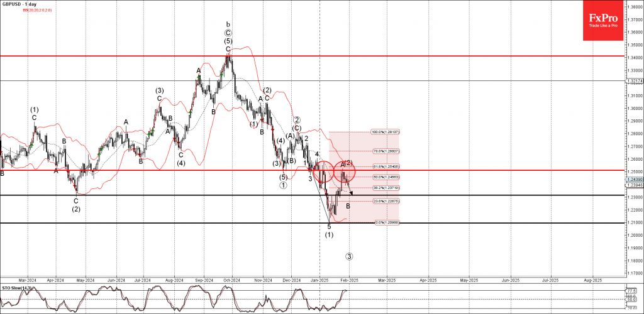Click the gray 1.24390 current price tag

[x=634, y=180]
